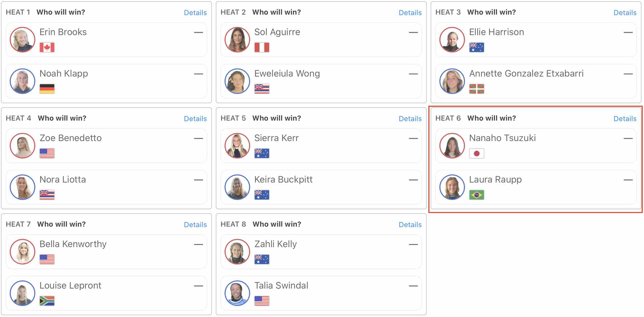Open Details for Heat 3

pos(625,13)
